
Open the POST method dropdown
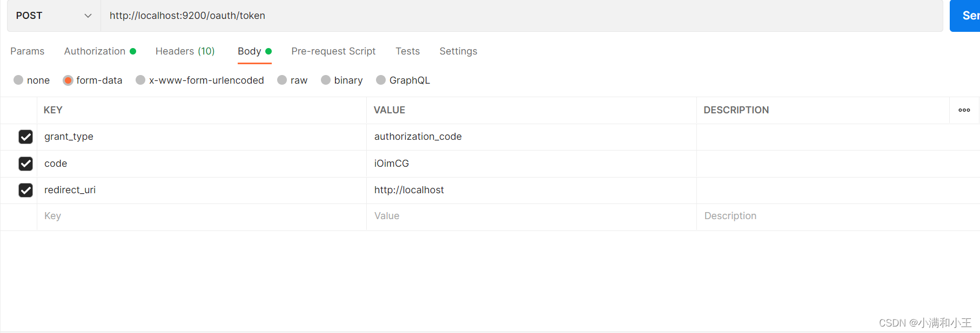pyautogui.click(x=54, y=16)
